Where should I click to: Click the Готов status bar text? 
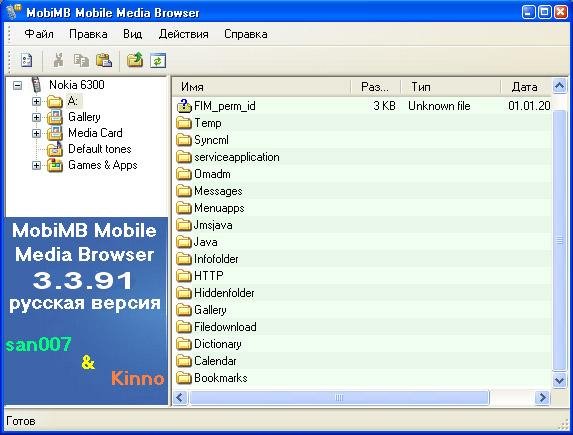tap(21, 421)
